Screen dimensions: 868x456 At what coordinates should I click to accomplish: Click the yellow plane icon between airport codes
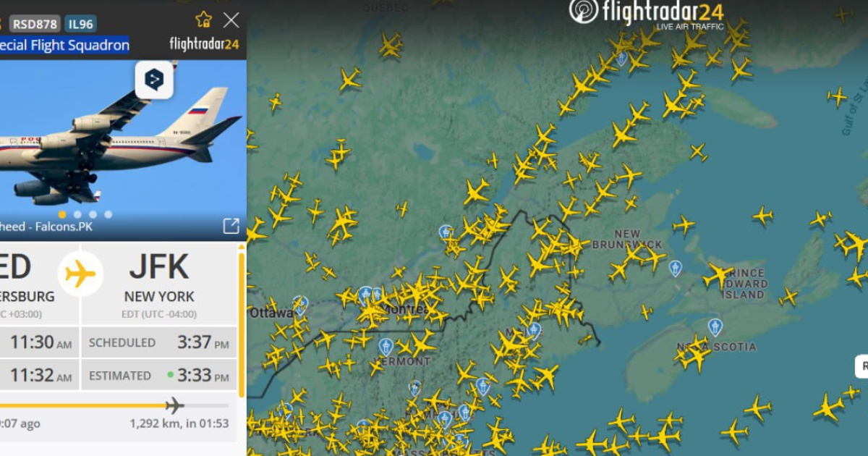tap(80, 274)
